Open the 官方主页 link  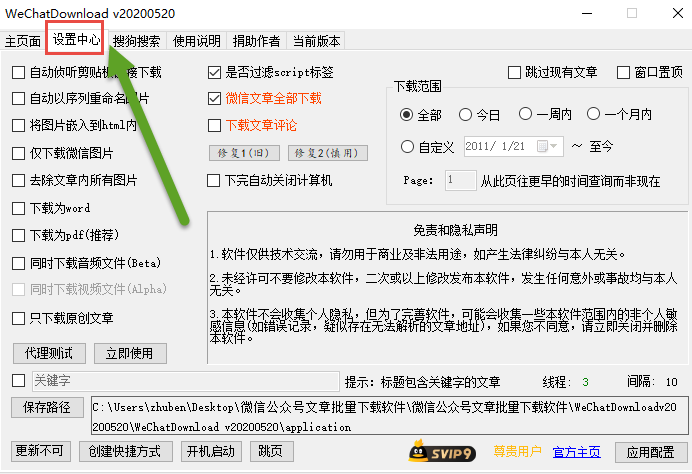[x=576, y=452]
